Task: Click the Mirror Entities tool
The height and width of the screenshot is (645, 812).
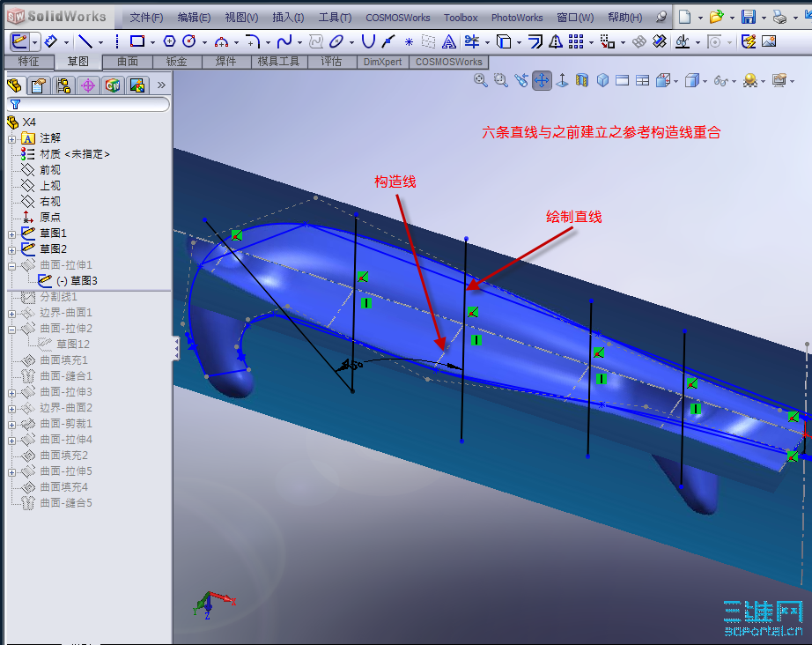Action: pyautogui.click(x=556, y=41)
